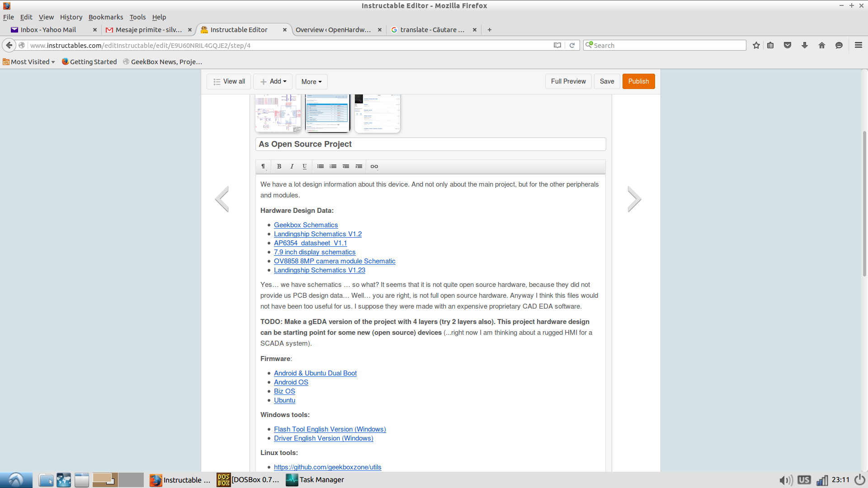Screen dimensions: 868x488
Task: Open the Geekbox Schematics link
Action: click(x=305, y=225)
